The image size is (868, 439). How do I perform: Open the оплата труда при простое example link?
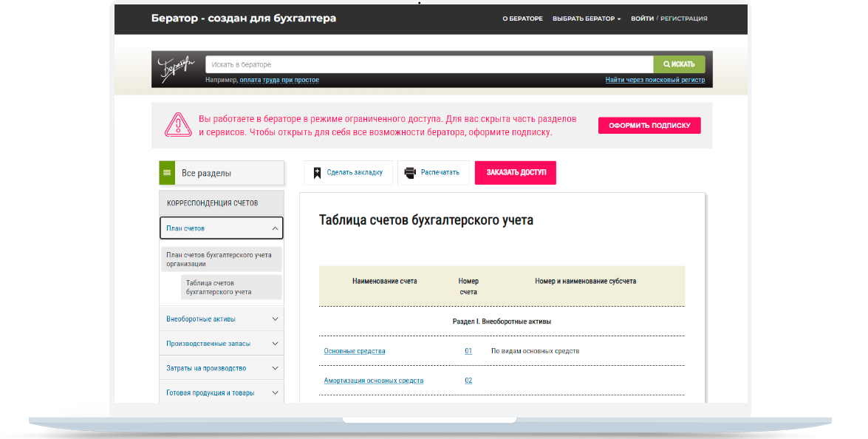[x=279, y=81]
